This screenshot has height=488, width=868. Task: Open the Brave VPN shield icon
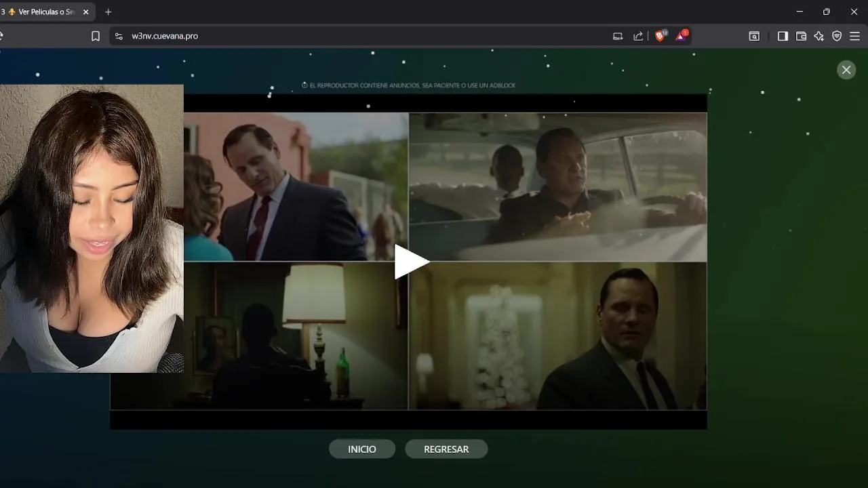[837, 36]
